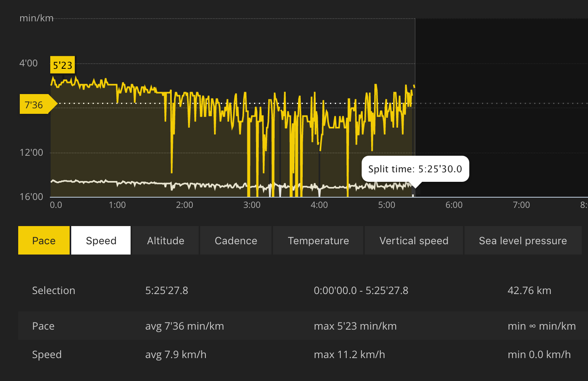Click the max 11.2 km/h value

coord(349,355)
